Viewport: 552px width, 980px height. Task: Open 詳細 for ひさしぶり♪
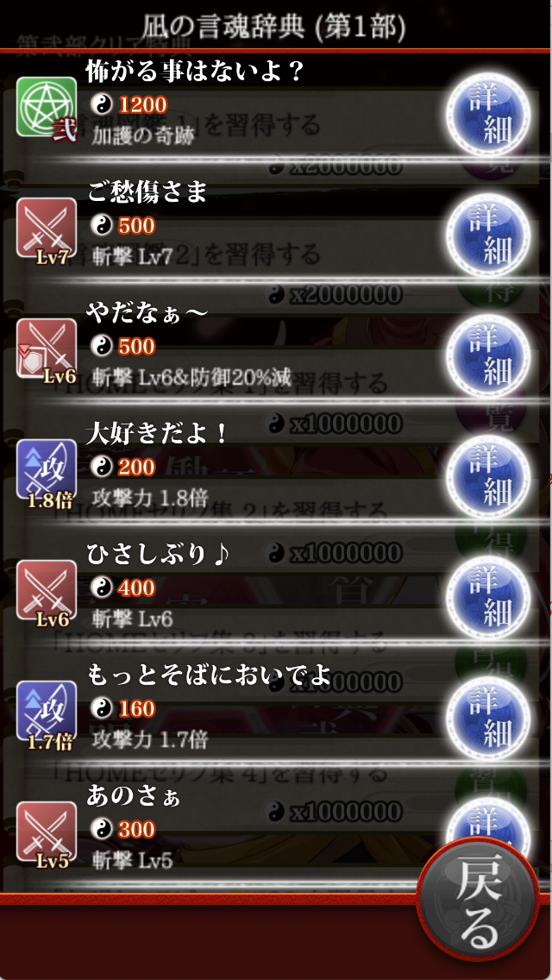(489, 597)
